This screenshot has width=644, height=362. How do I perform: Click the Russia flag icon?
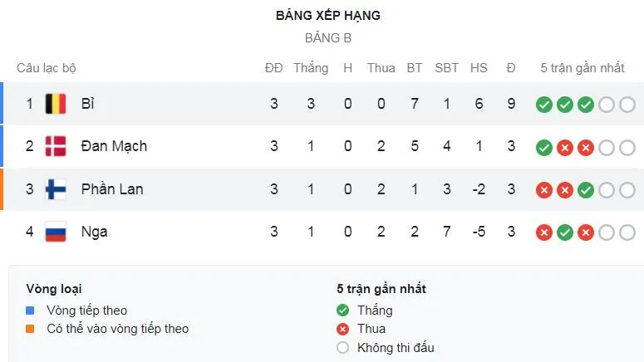[55, 232]
